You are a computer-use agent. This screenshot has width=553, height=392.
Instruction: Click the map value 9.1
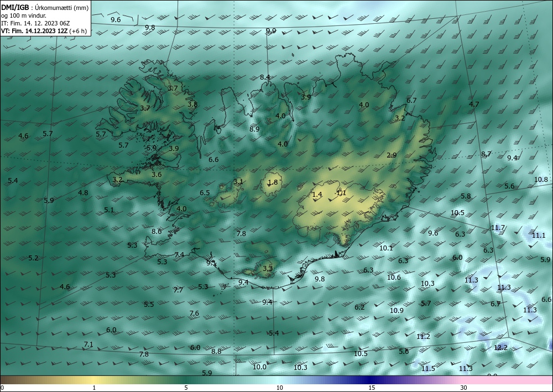point(211,263)
